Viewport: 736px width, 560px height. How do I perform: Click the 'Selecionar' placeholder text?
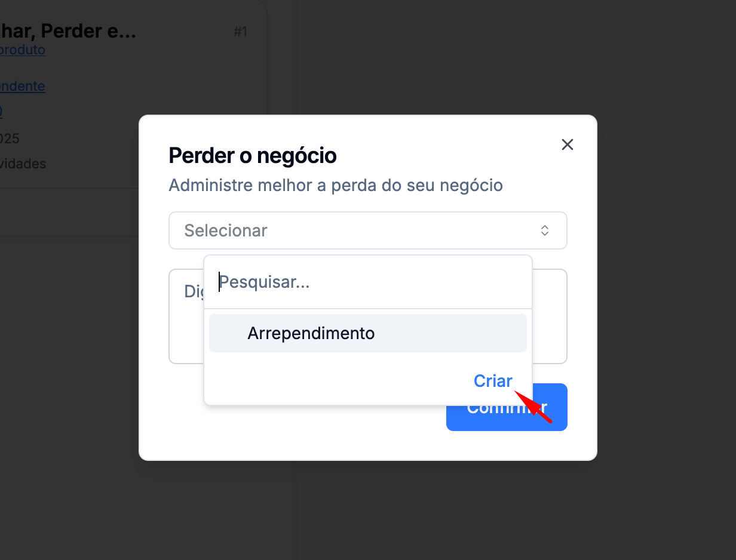[226, 230]
